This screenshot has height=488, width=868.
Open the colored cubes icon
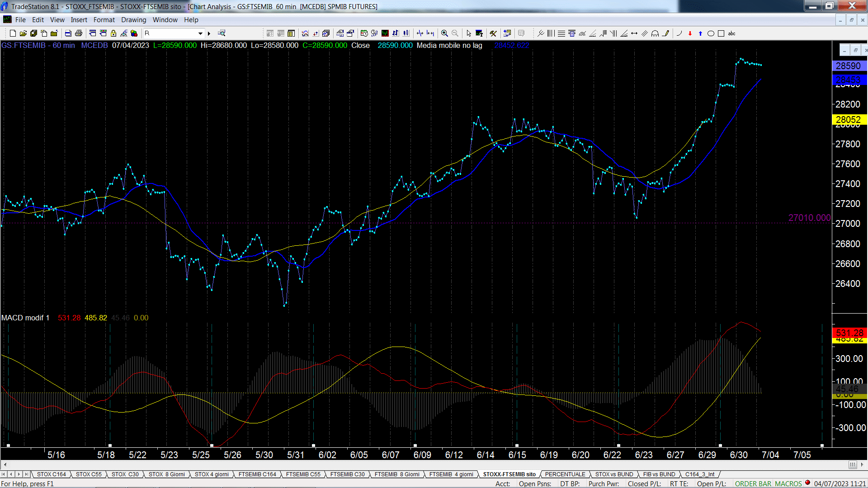point(134,33)
